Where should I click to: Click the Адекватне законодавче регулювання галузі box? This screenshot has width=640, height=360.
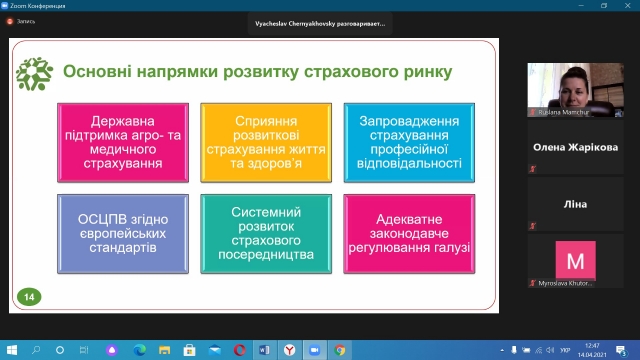tap(409, 234)
